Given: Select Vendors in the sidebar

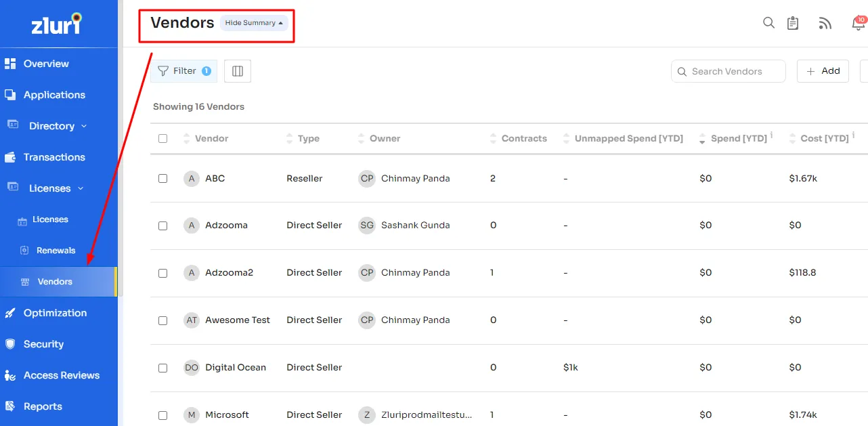Looking at the screenshot, I should pyautogui.click(x=59, y=282).
